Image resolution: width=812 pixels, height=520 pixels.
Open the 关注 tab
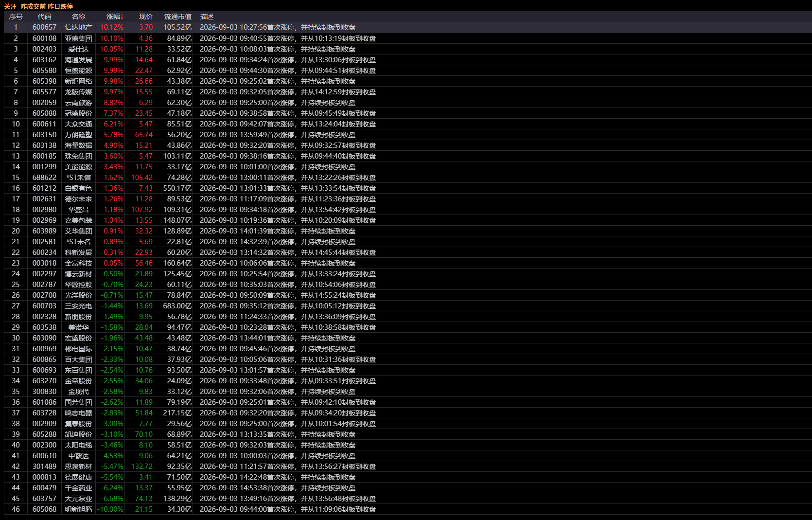(10, 6)
